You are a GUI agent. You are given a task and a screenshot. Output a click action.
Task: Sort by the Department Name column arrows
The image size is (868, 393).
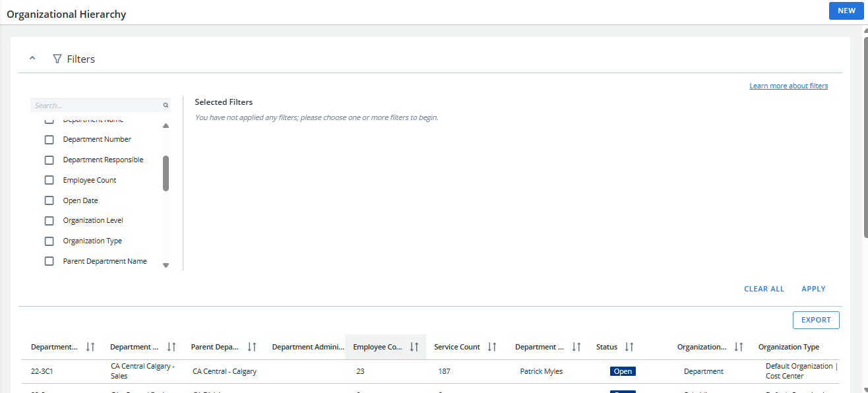[171, 347]
